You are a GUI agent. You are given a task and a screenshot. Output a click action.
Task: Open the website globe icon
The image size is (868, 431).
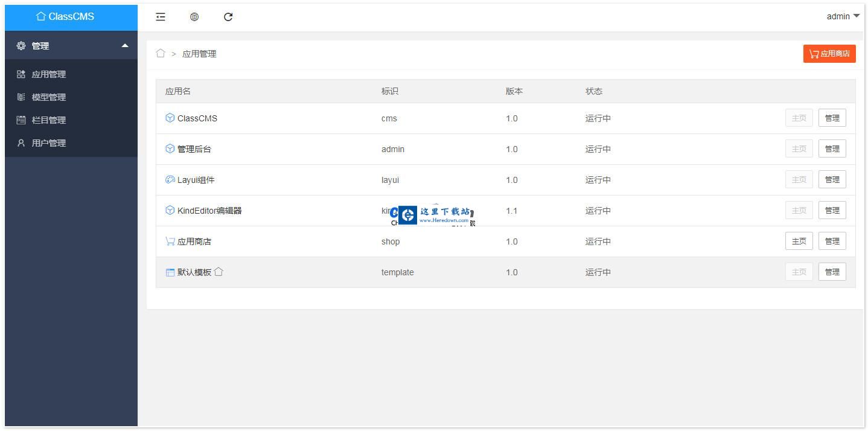[x=194, y=17]
